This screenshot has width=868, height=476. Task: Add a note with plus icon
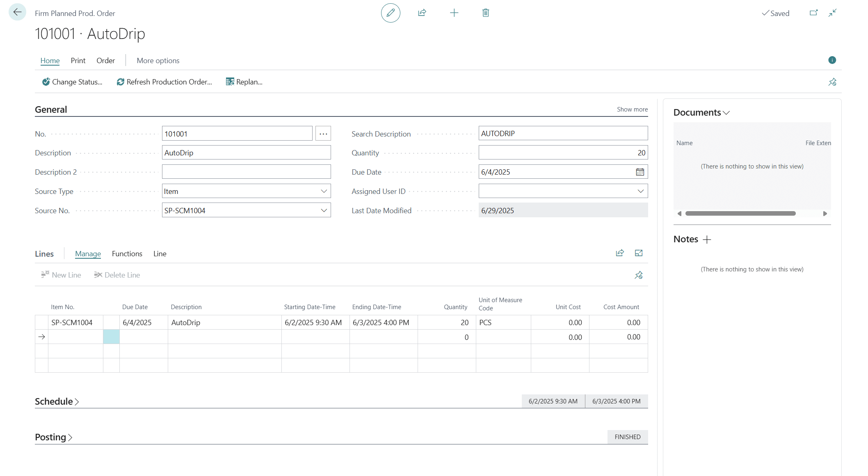point(707,240)
